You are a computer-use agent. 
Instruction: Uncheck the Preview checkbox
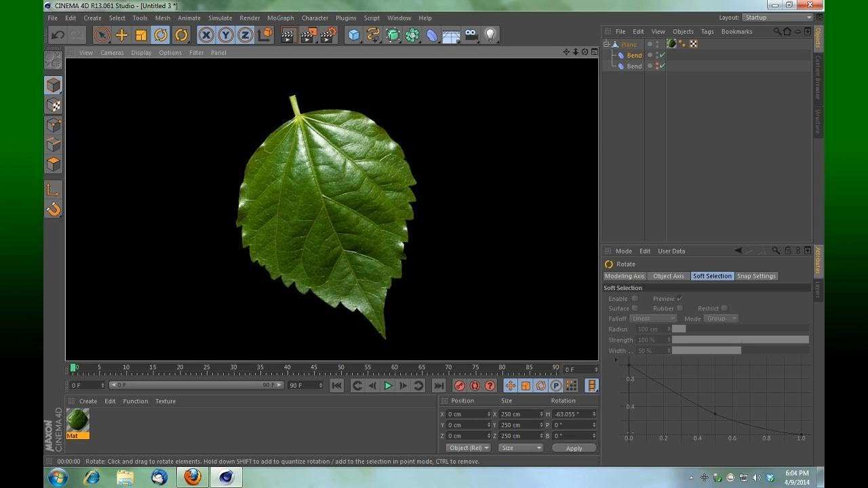tap(679, 299)
